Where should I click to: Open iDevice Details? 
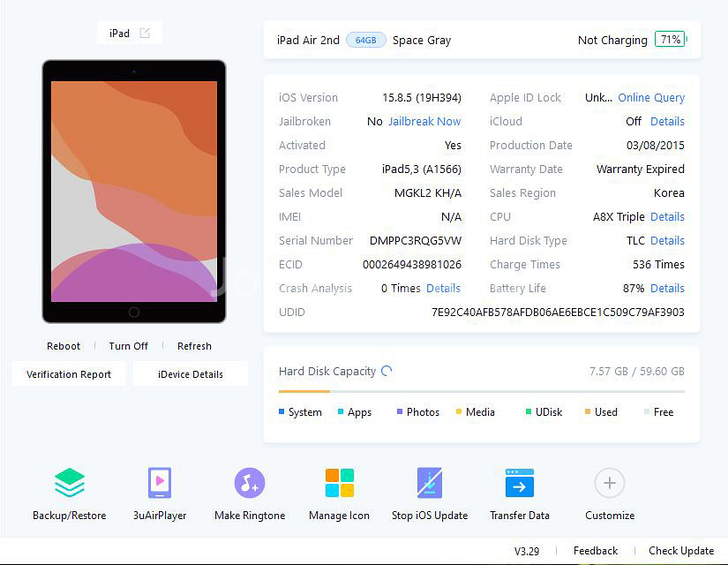tap(191, 374)
